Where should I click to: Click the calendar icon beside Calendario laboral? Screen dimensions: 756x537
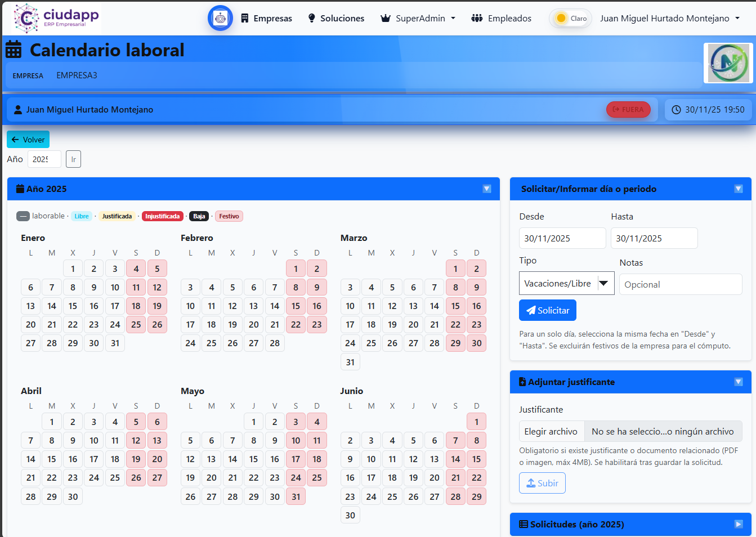point(14,50)
